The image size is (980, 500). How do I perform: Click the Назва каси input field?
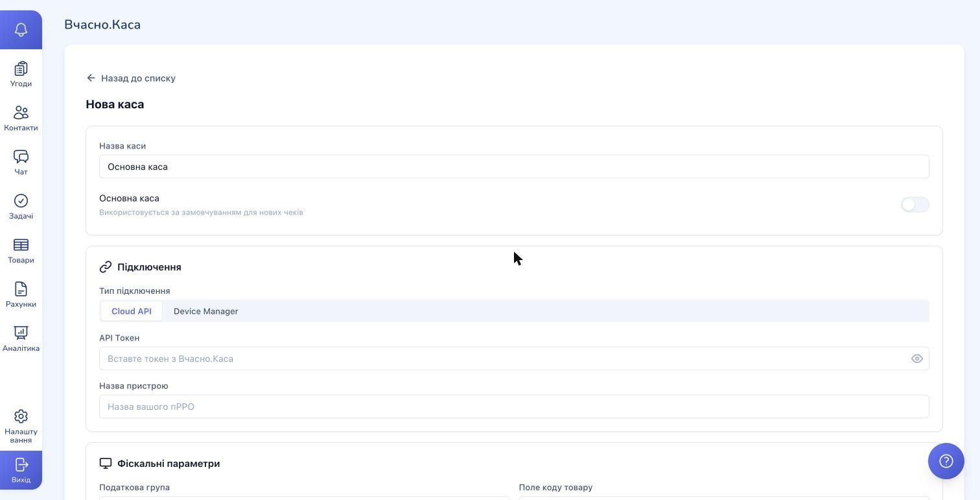point(514,167)
